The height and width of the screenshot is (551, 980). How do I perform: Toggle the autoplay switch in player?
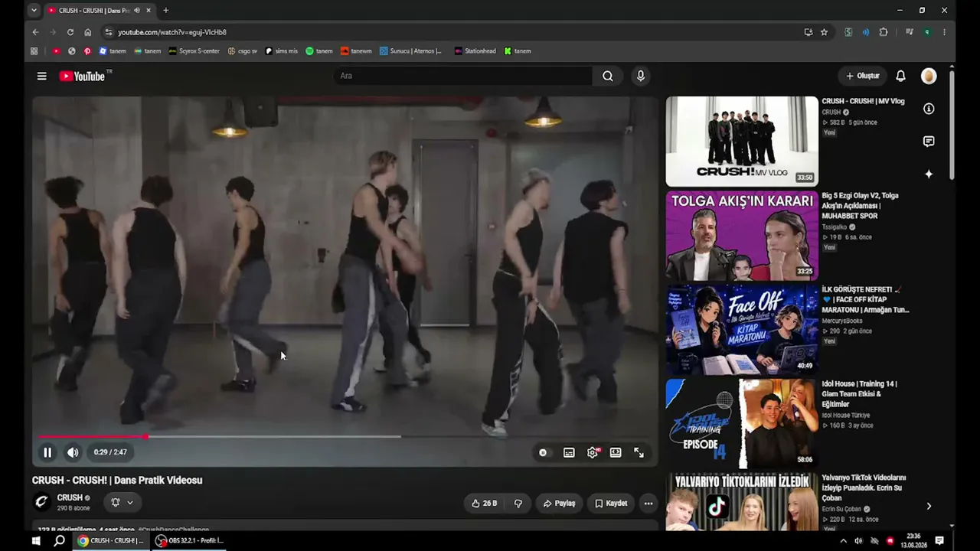point(543,452)
